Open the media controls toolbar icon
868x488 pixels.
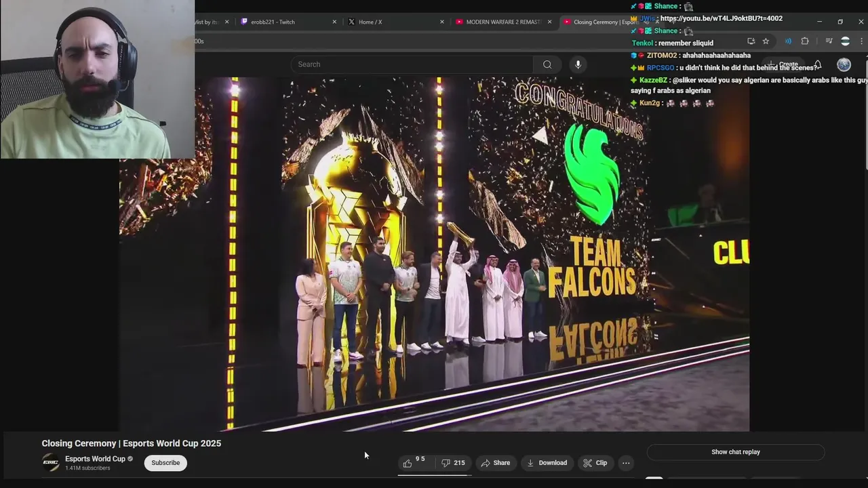(829, 41)
